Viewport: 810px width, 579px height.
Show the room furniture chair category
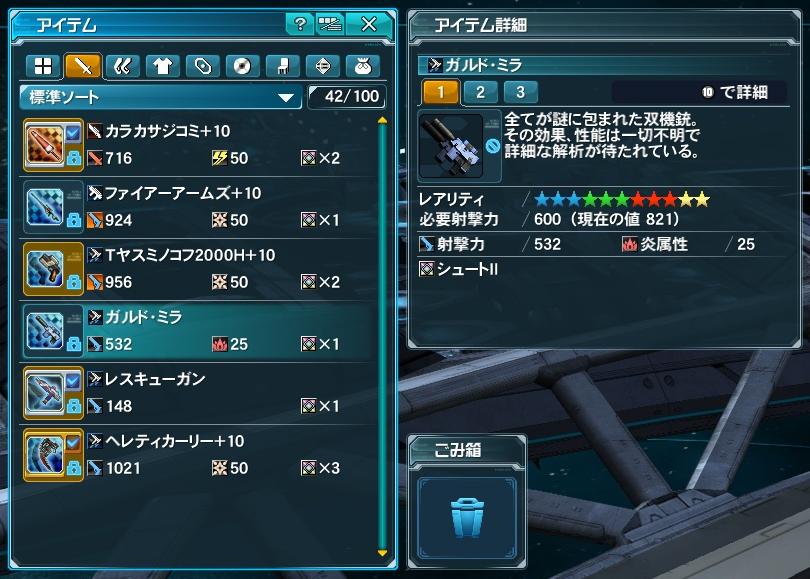[x=282, y=66]
